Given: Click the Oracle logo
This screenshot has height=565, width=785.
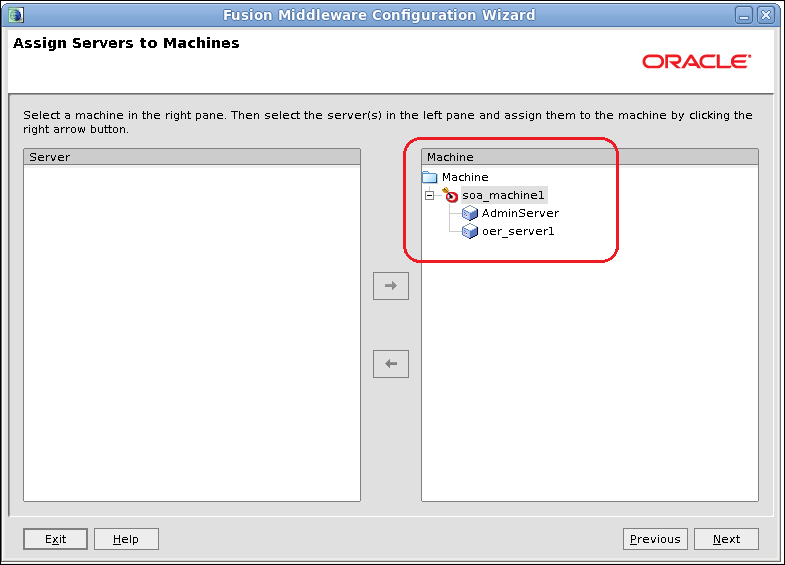Looking at the screenshot, I should [696, 62].
